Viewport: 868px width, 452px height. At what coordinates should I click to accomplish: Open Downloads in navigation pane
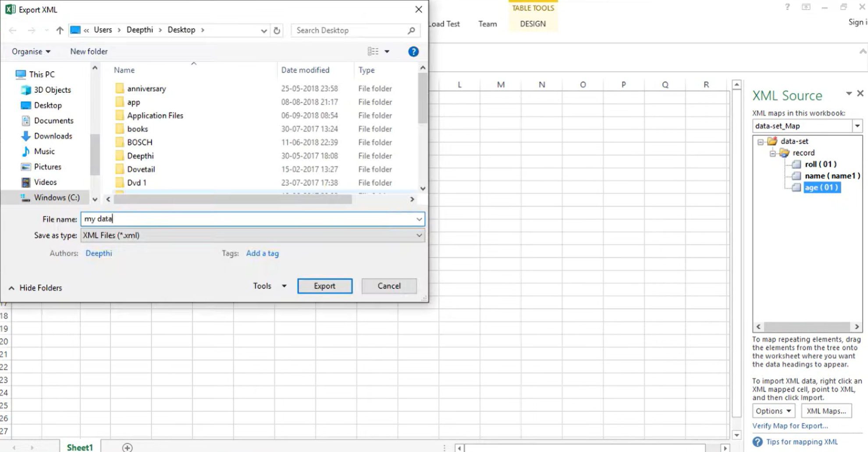click(53, 136)
